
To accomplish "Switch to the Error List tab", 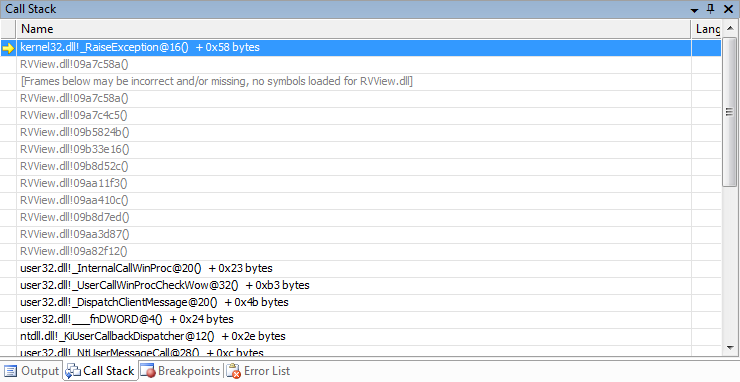I will pyautogui.click(x=259, y=371).
